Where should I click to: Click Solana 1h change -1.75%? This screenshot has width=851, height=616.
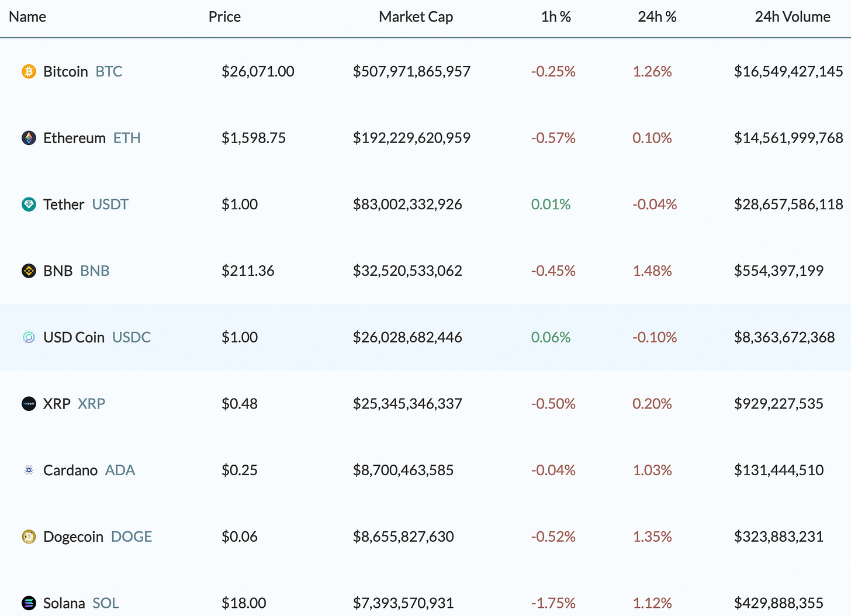pyautogui.click(x=554, y=603)
